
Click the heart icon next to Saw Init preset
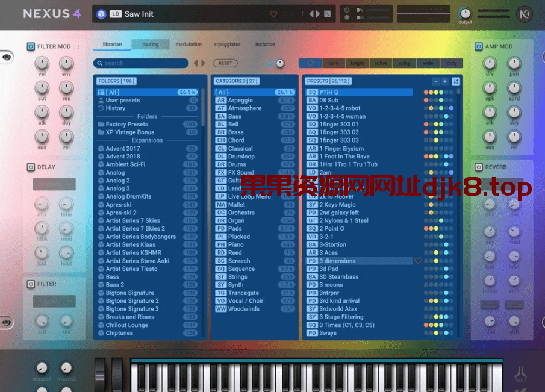coord(273,13)
